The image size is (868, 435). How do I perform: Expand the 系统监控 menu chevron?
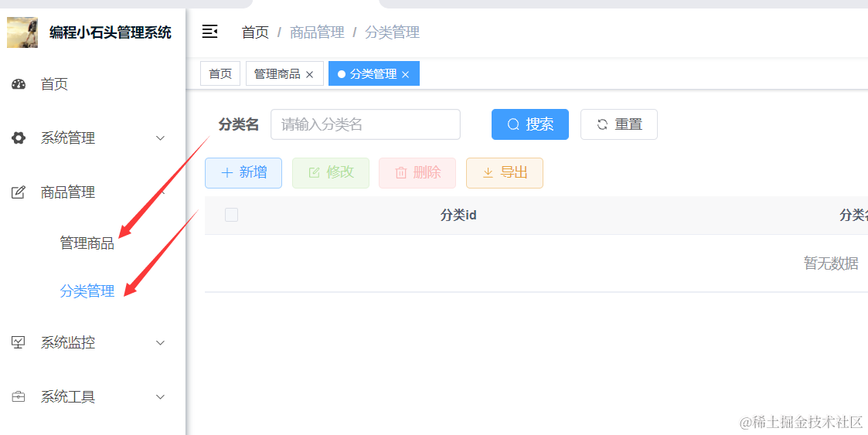[x=161, y=342]
